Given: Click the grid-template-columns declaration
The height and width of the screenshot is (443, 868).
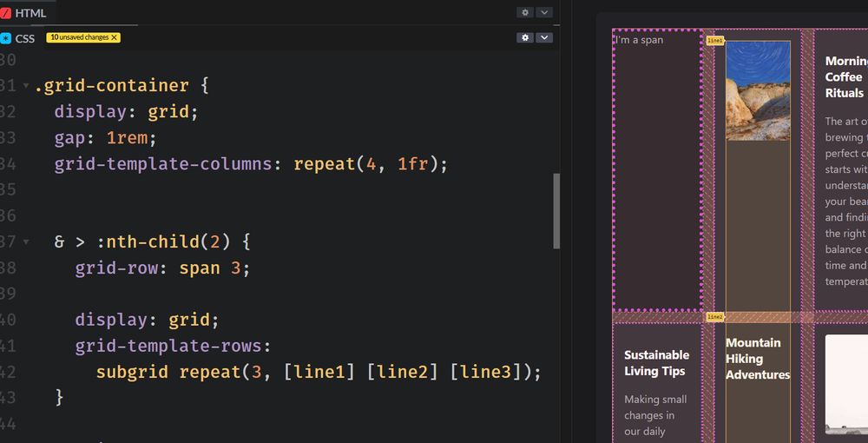Looking at the screenshot, I should [251, 164].
